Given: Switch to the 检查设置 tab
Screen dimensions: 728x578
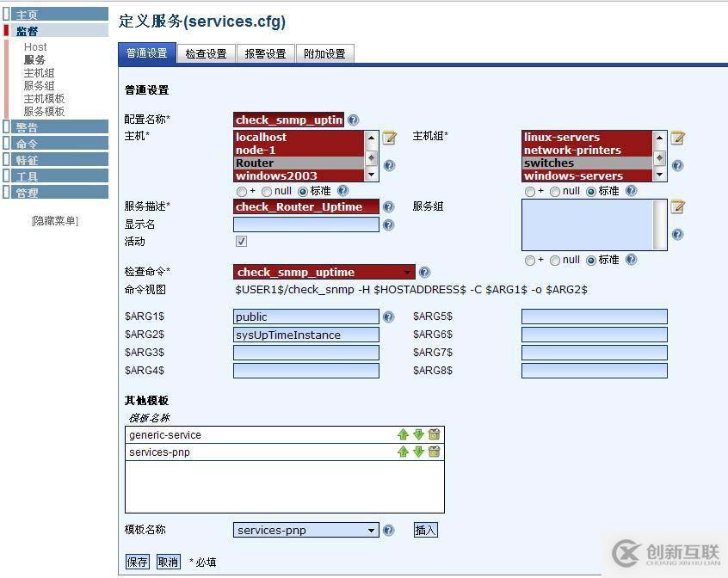Looking at the screenshot, I should (x=206, y=53).
